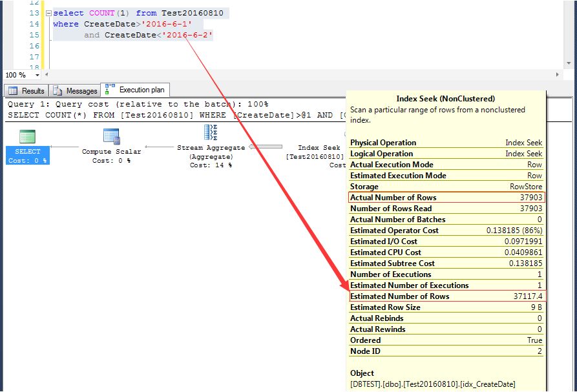Screen dimensions: 577x392
Task: Open the Messages tab
Action: pos(76,90)
